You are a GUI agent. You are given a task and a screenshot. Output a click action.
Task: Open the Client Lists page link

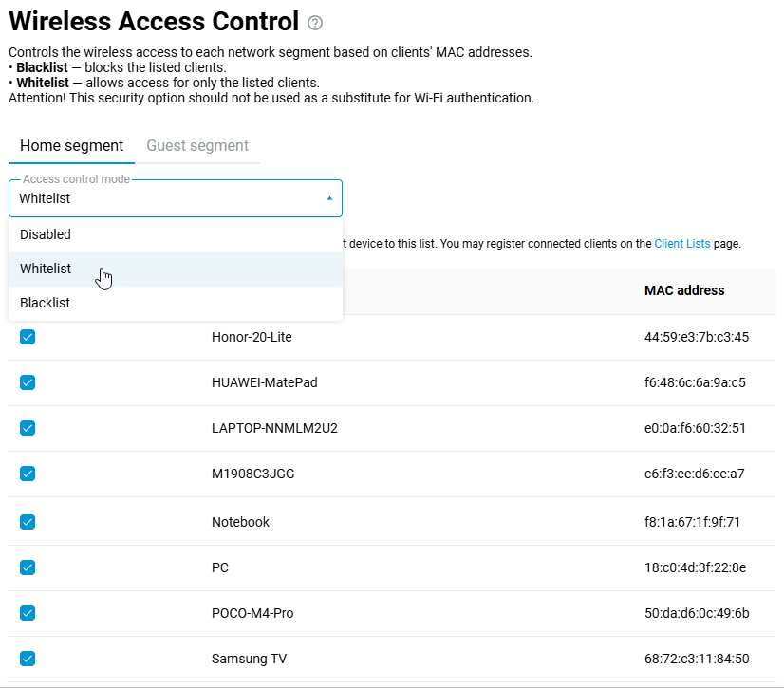[681, 244]
